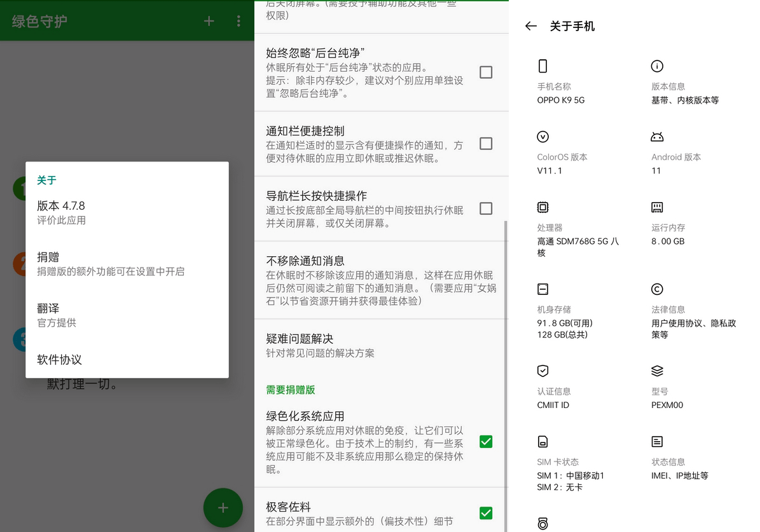The image size is (760, 532).
Task: Open 疑难问题解决 settings entry
Action: 382,346
